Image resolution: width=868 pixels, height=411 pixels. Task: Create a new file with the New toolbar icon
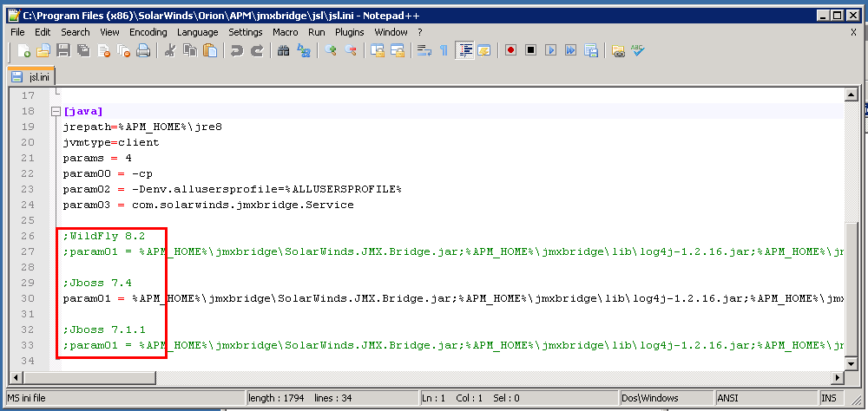[x=23, y=51]
